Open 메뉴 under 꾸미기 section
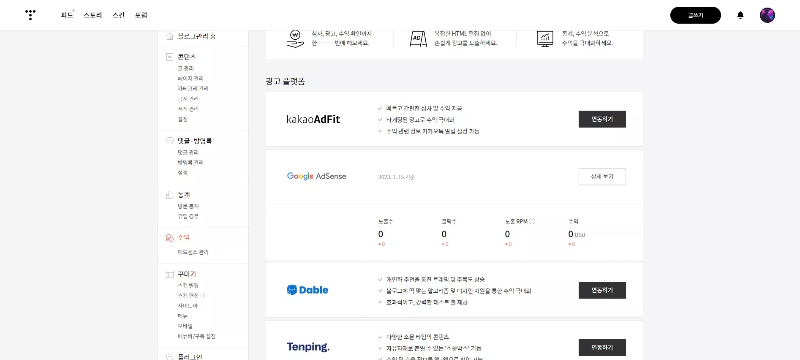Viewport: 800px width, 360px height. [x=183, y=316]
